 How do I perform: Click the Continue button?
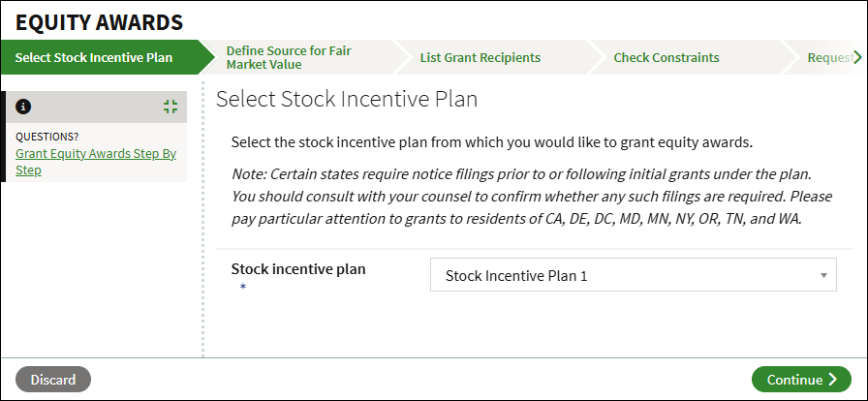click(801, 380)
